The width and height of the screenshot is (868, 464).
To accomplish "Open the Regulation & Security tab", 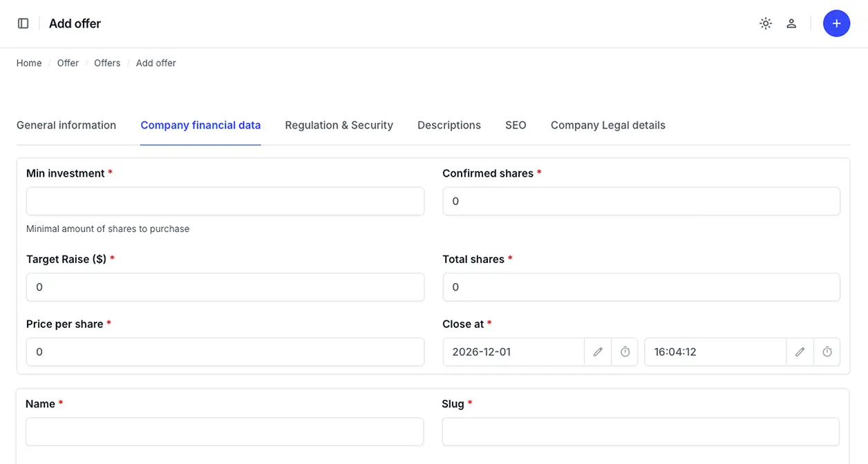I will pyautogui.click(x=339, y=125).
